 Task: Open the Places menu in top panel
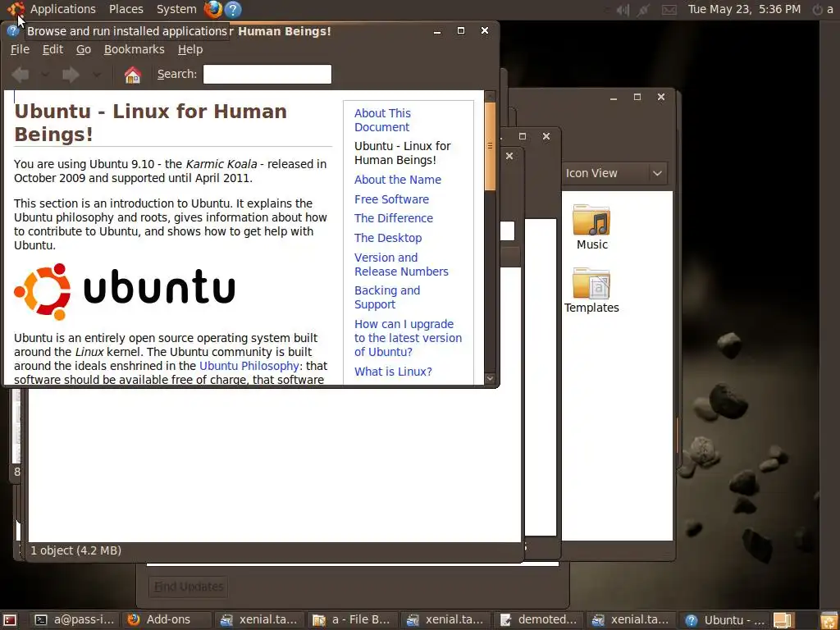[126, 9]
